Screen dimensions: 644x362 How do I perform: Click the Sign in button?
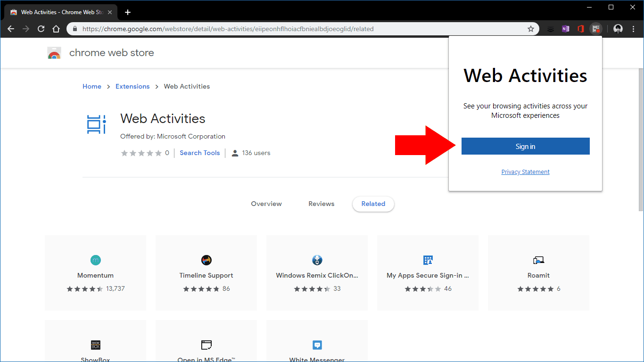(x=526, y=146)
